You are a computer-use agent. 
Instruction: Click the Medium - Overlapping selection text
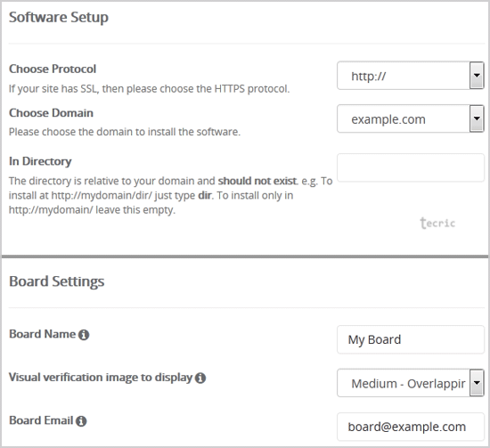pyautogui.click(x=408, y=384)
